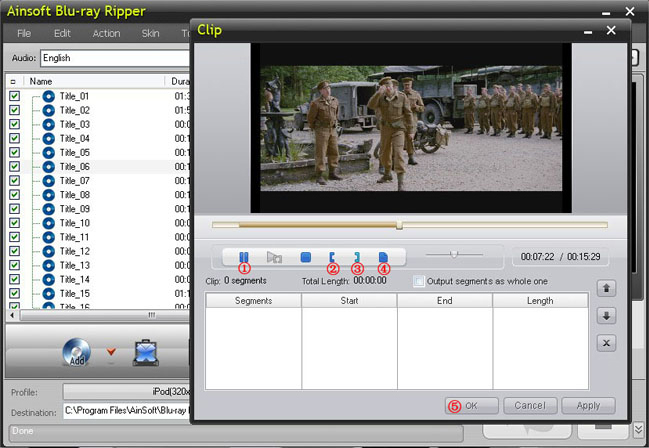Set the segment start bracket marker

point(332,257)
